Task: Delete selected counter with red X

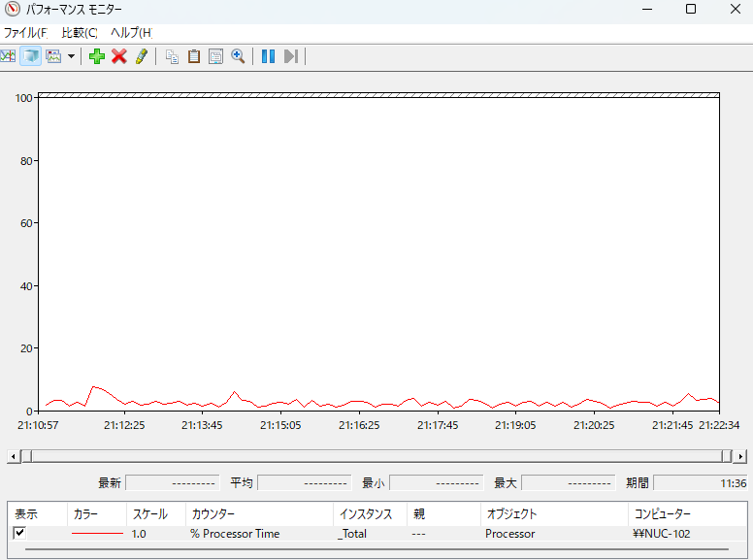Action: point(118,56)
